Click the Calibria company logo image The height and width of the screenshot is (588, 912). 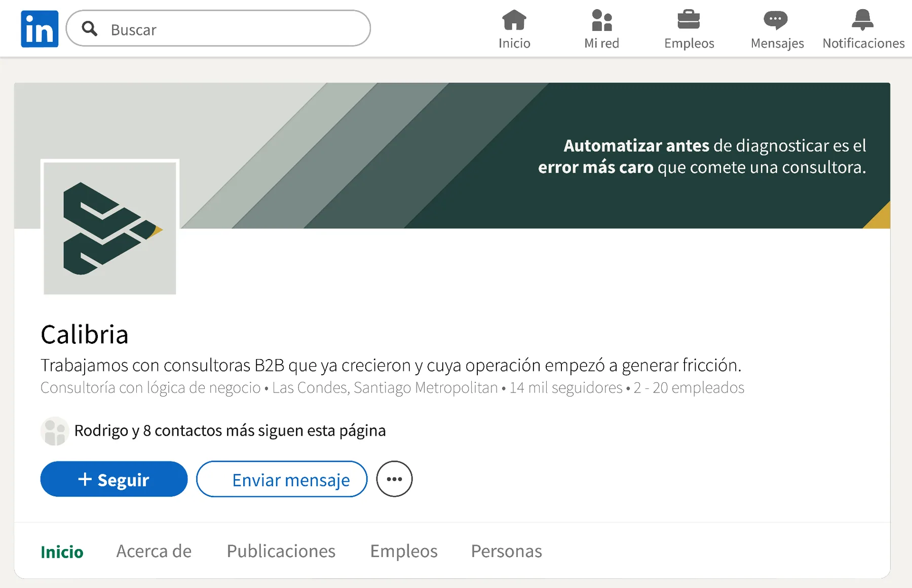point(110,228)
